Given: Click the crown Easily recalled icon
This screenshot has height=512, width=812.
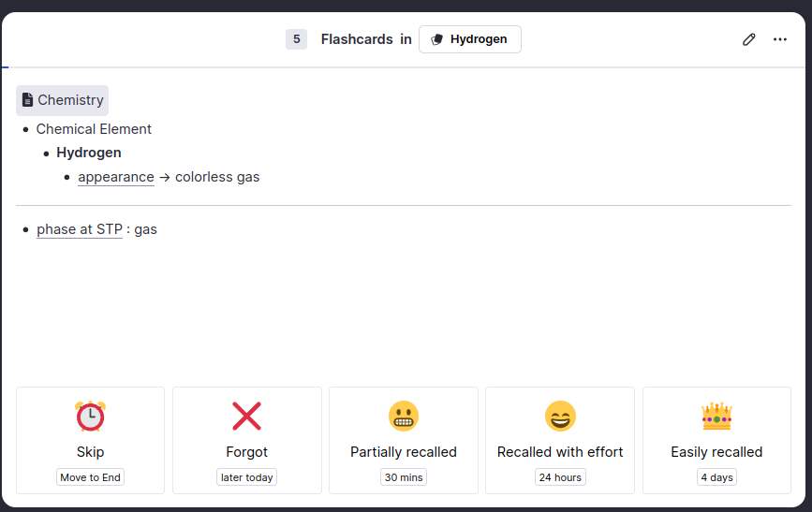Looking at the screenshot, I should (716, 416).
